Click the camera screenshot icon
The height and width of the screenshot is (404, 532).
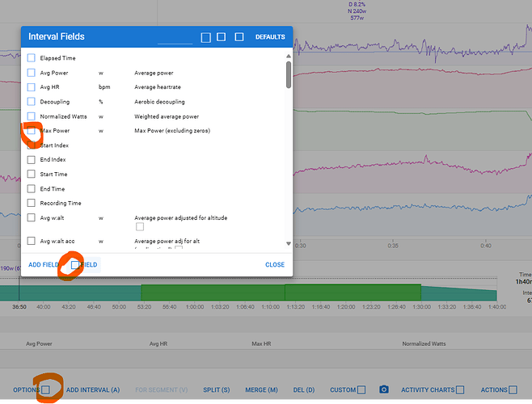384,389
